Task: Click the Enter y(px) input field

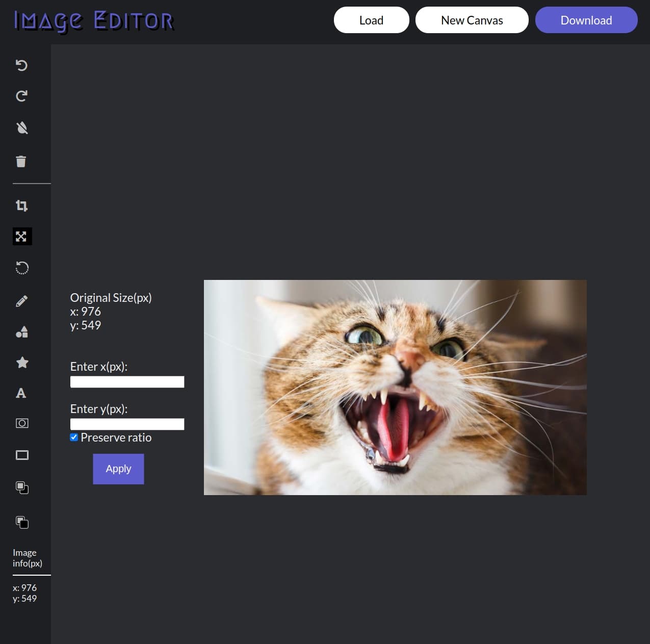Action: click(127, 424)
